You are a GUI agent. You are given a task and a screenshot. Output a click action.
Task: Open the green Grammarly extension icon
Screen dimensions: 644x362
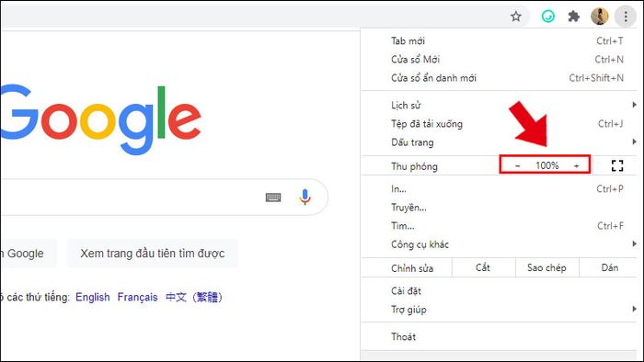(548, 17)
